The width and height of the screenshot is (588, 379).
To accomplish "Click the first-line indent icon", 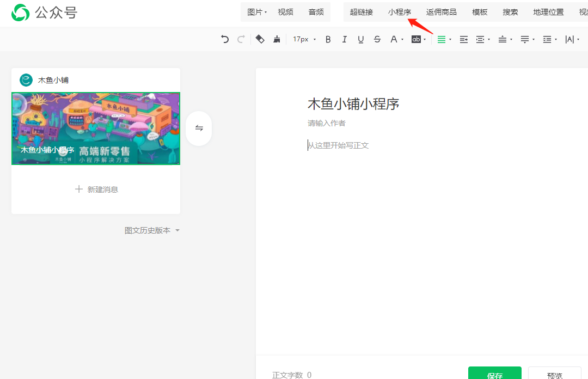I will (464, 39).
